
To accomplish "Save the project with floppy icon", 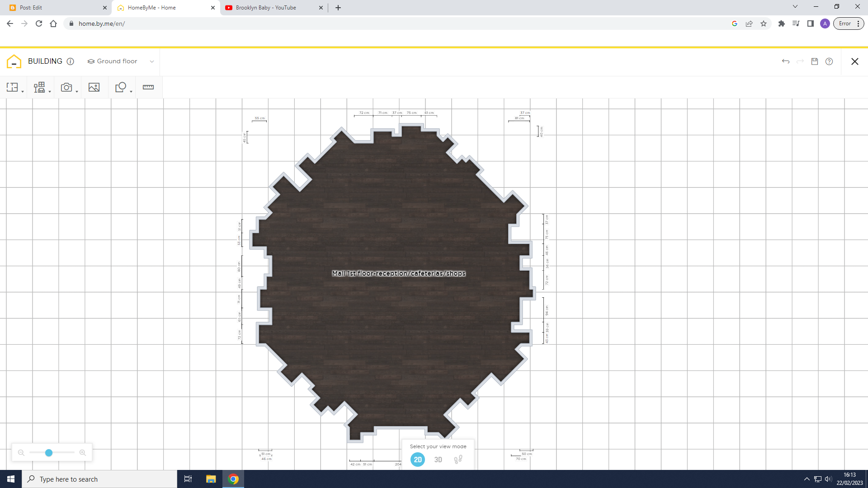I will coord(815,61).
